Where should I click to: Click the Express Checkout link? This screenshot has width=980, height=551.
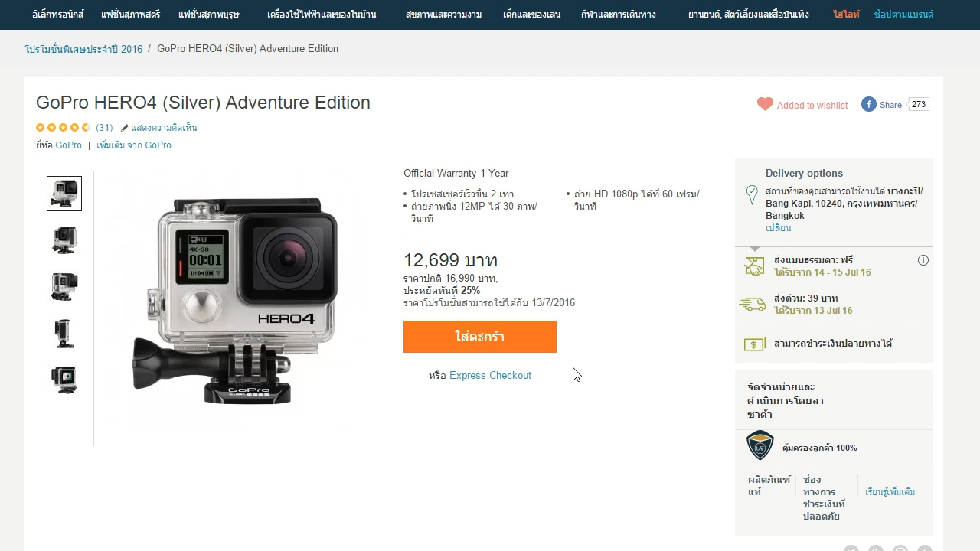490,375
